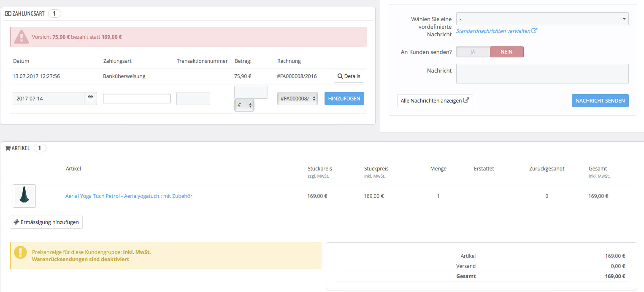Click Erstattet column header
The image size is (644, 292).
tap(484, 168)
